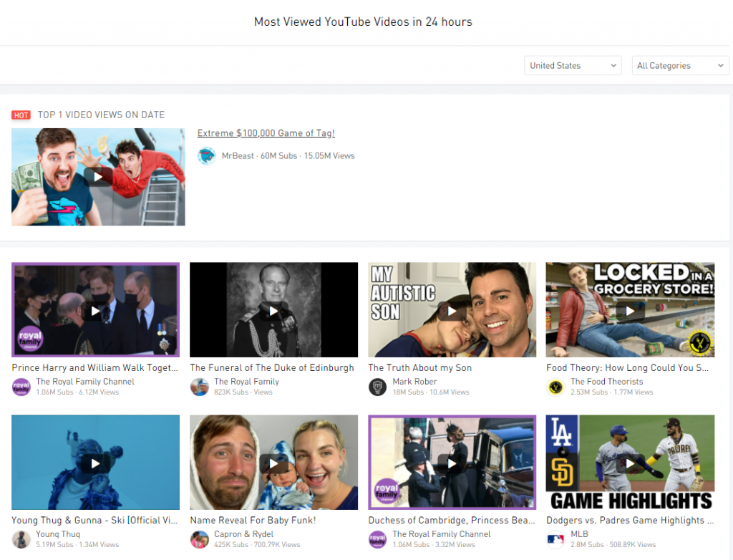Screen dimensions: 733x560
Task: Click the MLB channel avatar logo
Action: [x=555, y=539]
